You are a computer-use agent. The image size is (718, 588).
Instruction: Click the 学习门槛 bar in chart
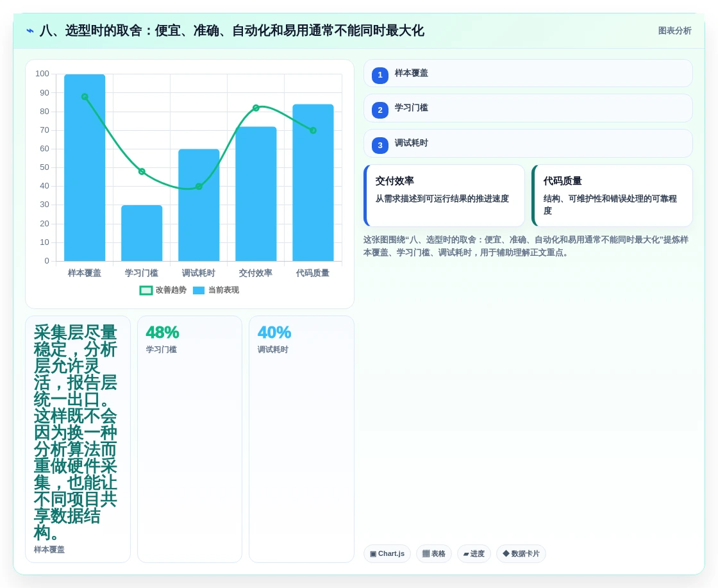coord(142,233)
